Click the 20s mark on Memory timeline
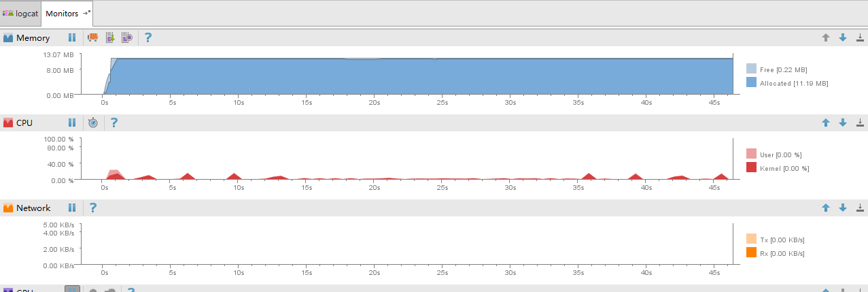Viewport: 868px width, 292px height. (374, 103)
